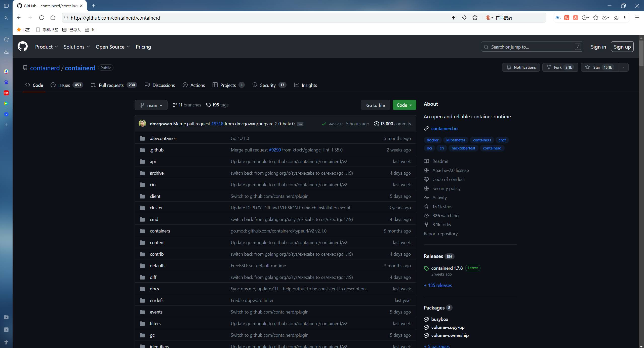644x348 pixels.
Task: Open the volume-copy-up package
Action: (448, 327)
